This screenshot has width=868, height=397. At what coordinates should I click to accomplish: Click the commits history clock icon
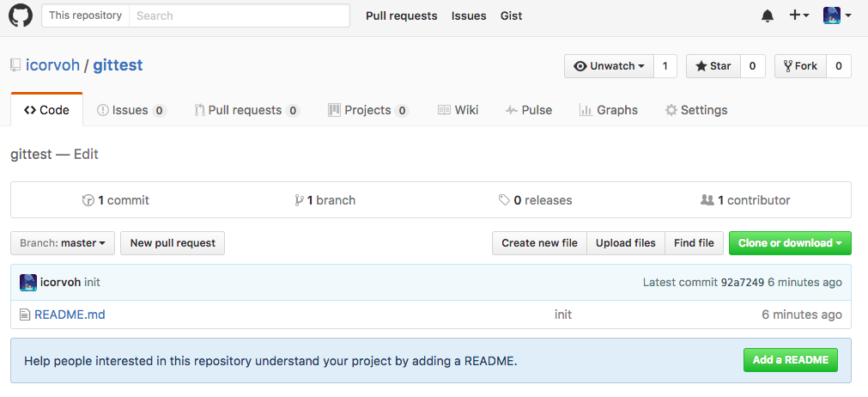[x=88, y=200]
